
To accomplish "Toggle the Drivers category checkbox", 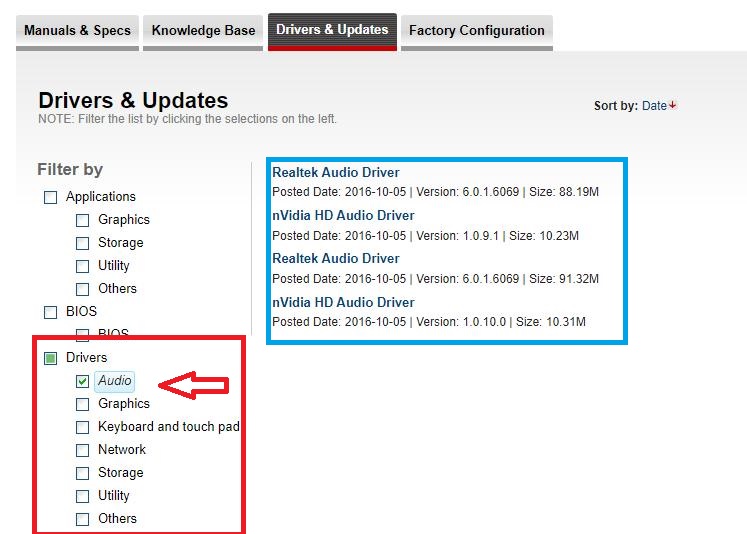I will point(50,358).
